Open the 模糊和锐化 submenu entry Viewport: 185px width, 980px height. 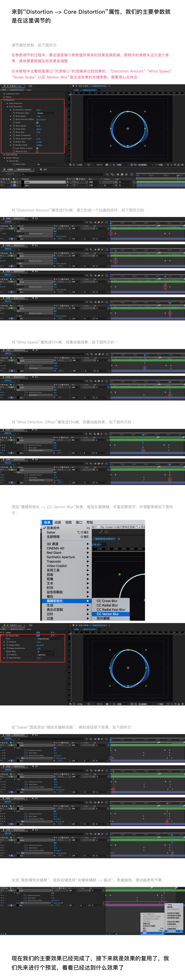pos(66,601)
